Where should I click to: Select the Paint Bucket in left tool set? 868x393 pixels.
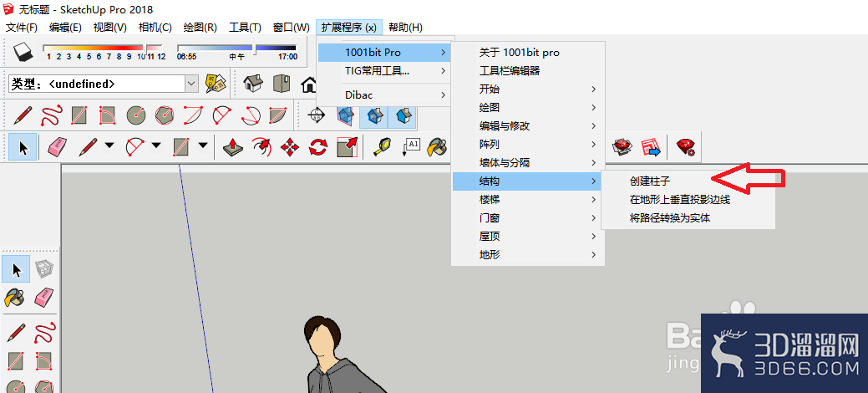tap(14, 298)
